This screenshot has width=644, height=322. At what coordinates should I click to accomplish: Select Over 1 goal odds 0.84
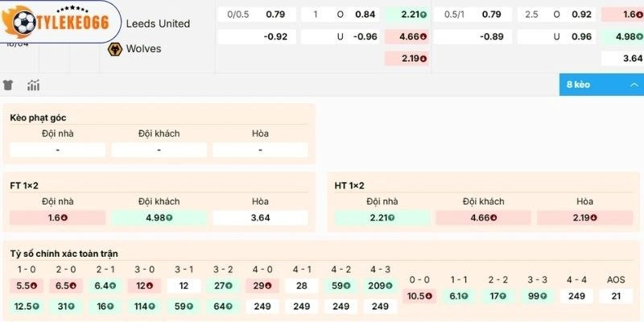(x=365, y=14)
